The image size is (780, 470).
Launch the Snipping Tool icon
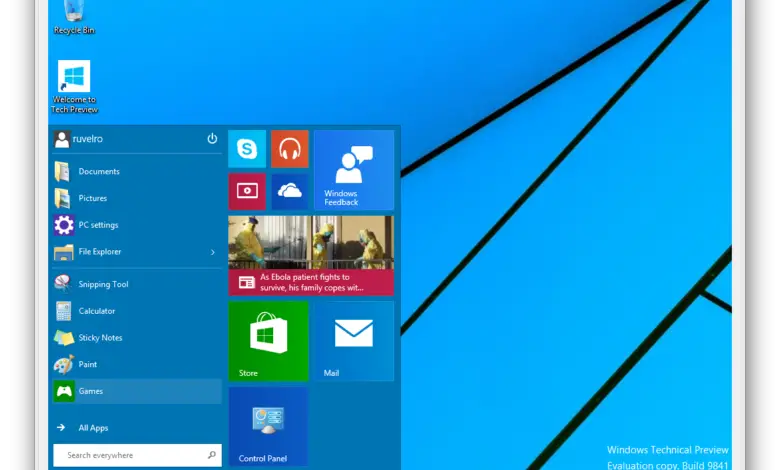click(x=63, y=284)
